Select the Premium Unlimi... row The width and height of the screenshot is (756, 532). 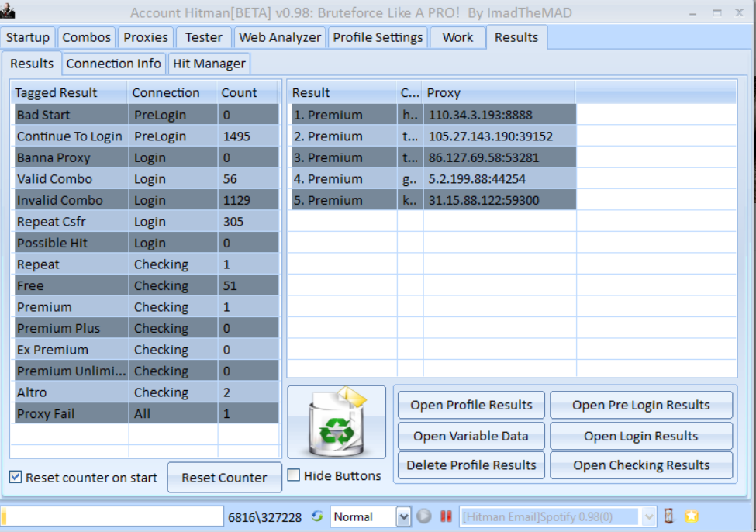[147, 371]
